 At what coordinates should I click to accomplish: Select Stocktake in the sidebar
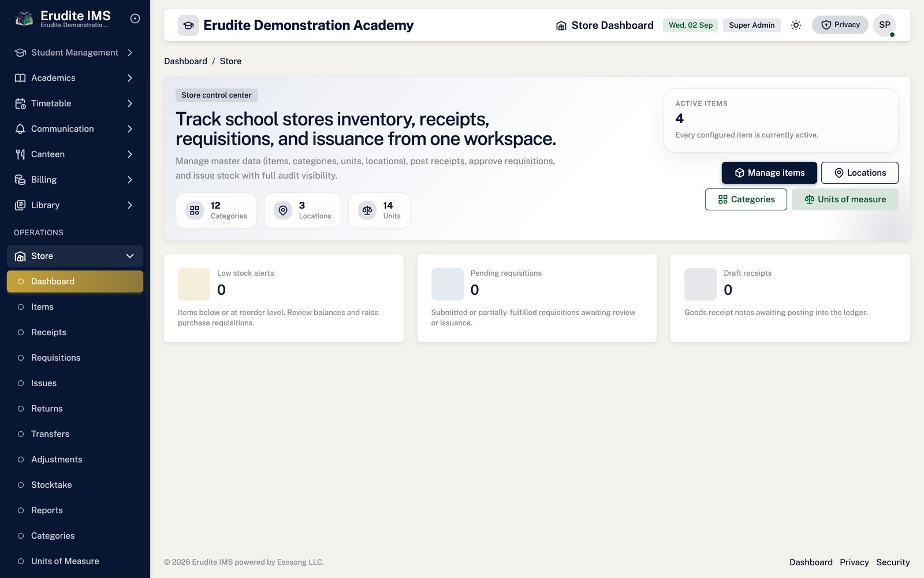pos(75,485)
